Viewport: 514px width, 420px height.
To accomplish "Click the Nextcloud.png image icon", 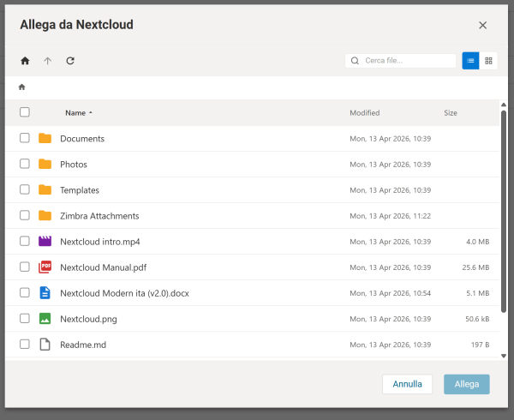I will pos(45,319).
